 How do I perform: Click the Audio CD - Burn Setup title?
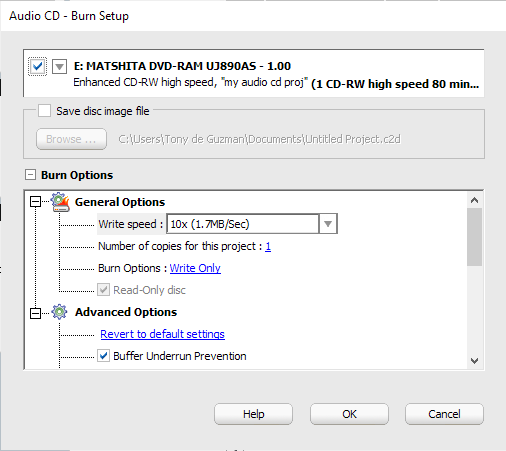point(69,16)
